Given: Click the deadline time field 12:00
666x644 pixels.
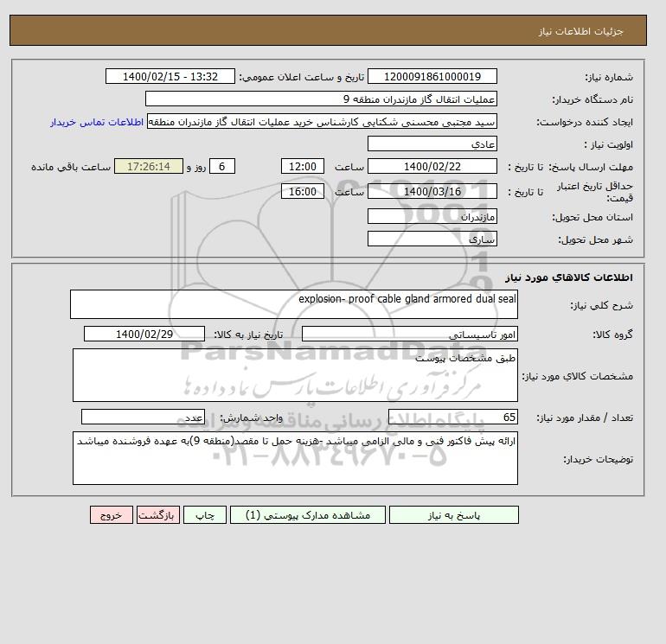Looking at the screenshot, I should point(303,167).
